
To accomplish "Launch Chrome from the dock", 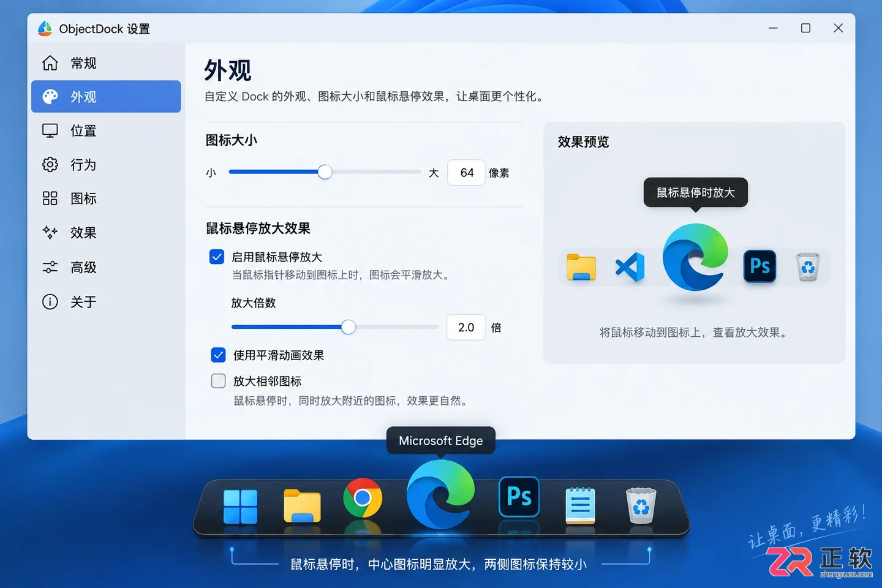I will [363, 497].
